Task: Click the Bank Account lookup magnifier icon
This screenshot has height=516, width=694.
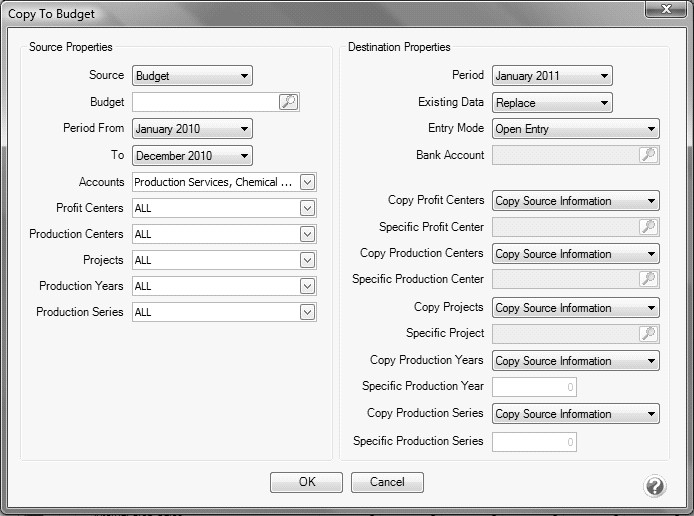Action: (x=648, y=155)
